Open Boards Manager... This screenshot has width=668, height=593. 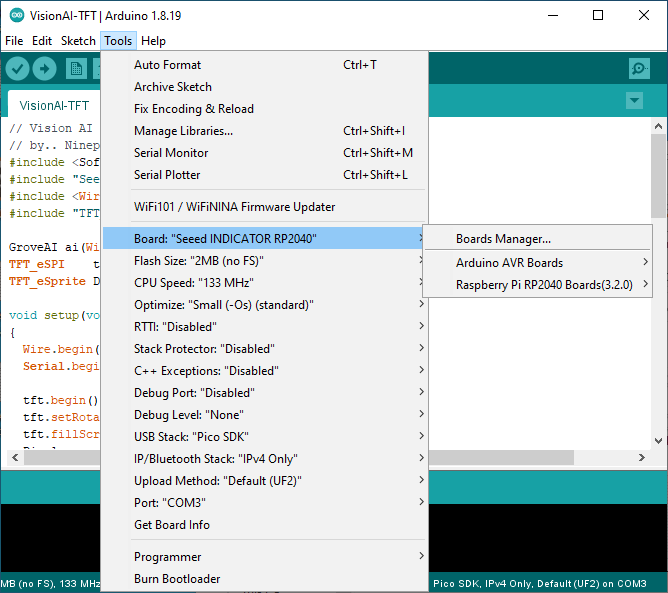click(538, 239)
